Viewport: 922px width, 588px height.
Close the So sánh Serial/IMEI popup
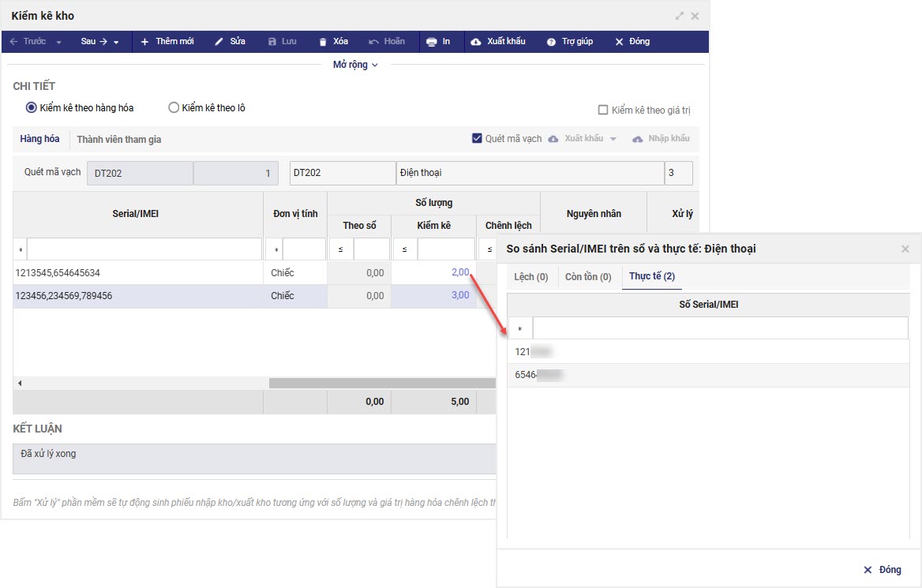pyautogui.click(x=905, y=249)
